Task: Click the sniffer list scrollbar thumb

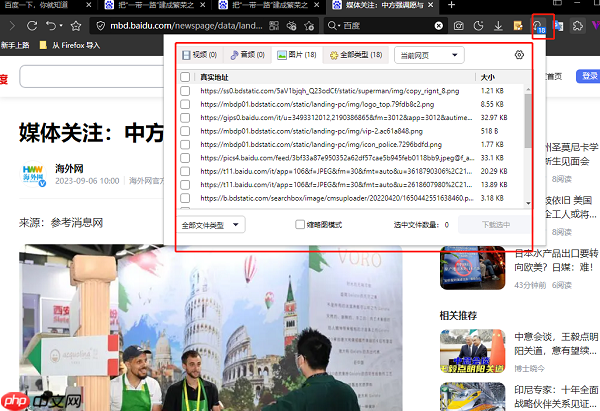Action: pyautogui.click(x=528, y=120)
